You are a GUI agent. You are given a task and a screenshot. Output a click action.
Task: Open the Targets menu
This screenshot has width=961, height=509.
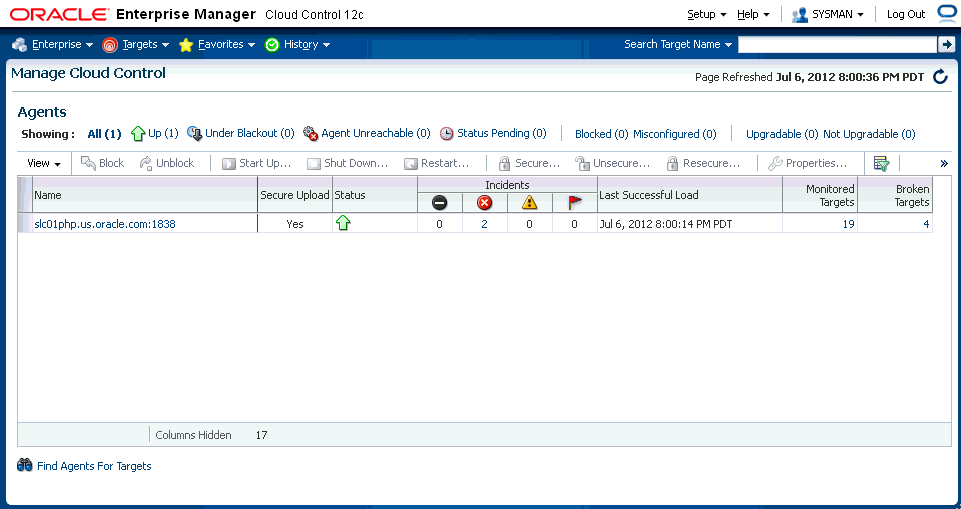coord(146,44)
